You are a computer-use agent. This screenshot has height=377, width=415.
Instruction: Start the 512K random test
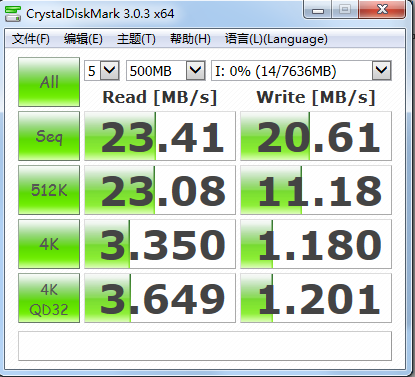tap(49, 190)
